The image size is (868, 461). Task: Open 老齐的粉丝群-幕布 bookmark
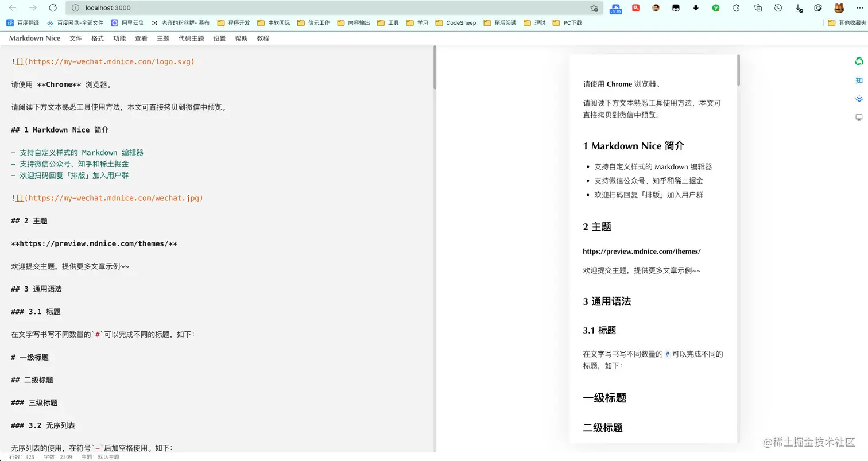coord(180,23)
